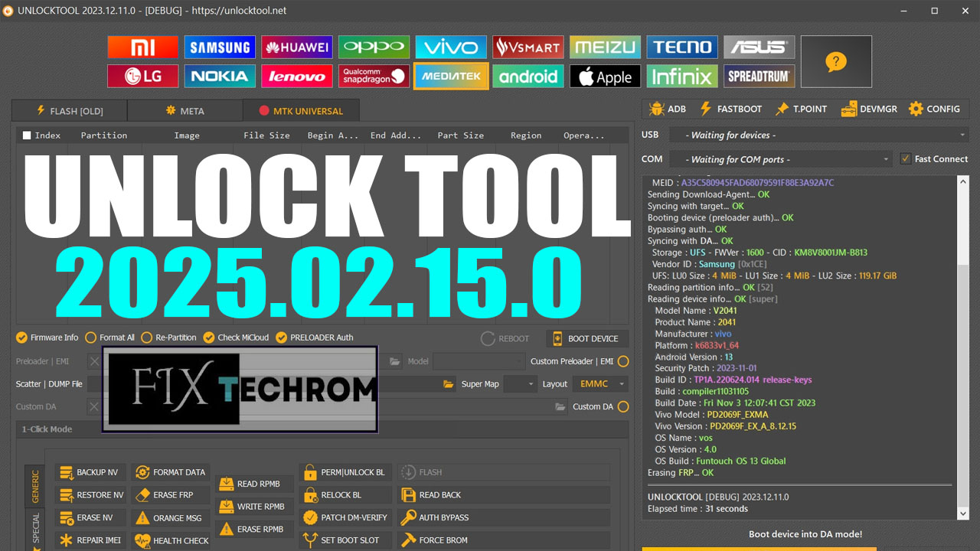Open the help question mark tile

click(x=836, y=62)
